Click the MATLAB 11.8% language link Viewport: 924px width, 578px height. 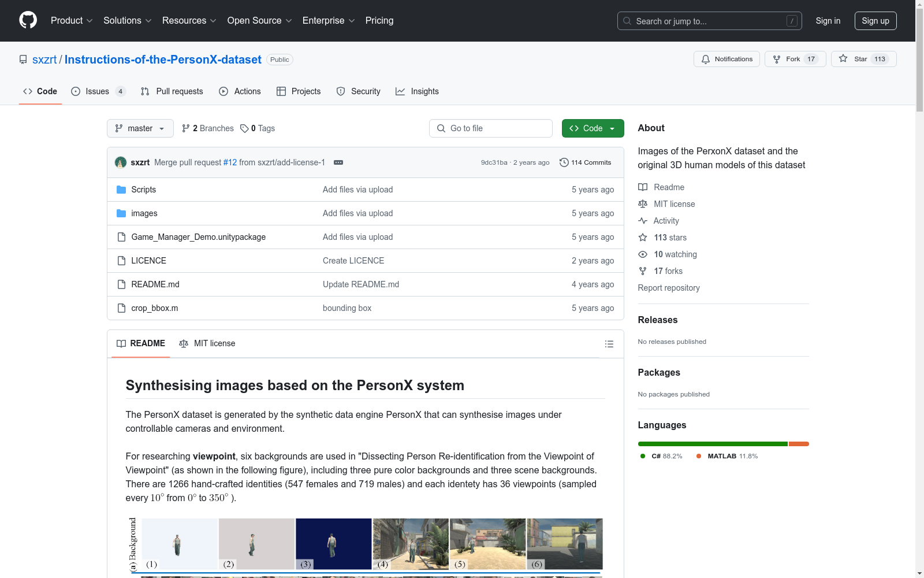pos(727,456)
